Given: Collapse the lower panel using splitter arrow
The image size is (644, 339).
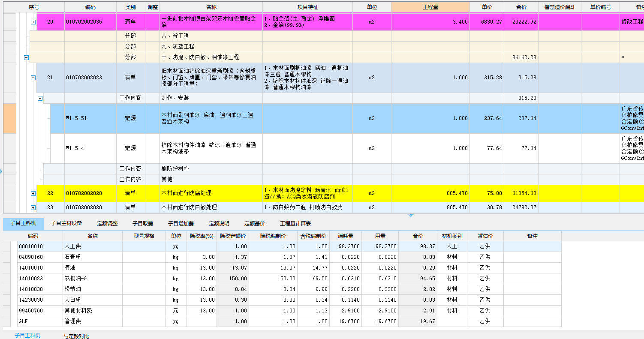Looking at the screenshot, I should pyautogui.click(x=410, y=215).
